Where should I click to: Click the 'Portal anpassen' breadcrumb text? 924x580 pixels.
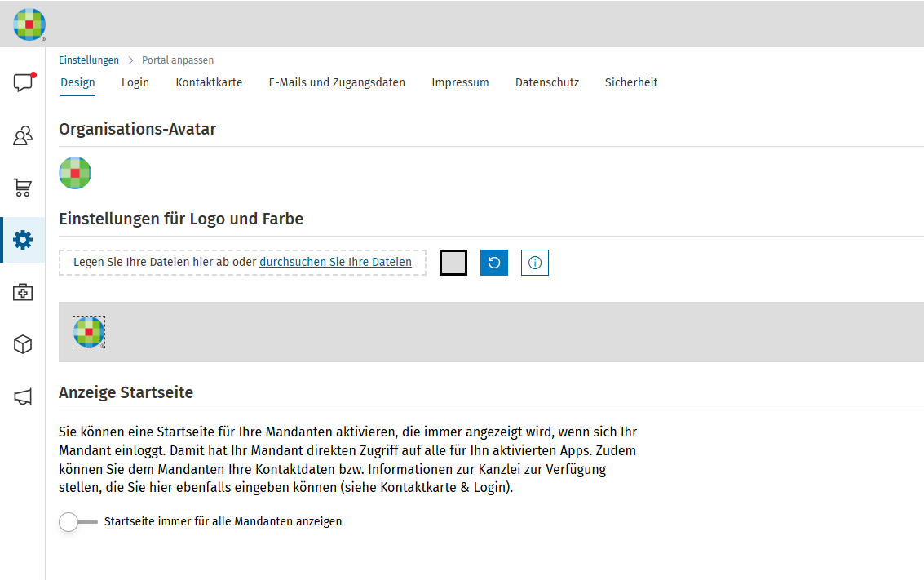coord(178,60)
